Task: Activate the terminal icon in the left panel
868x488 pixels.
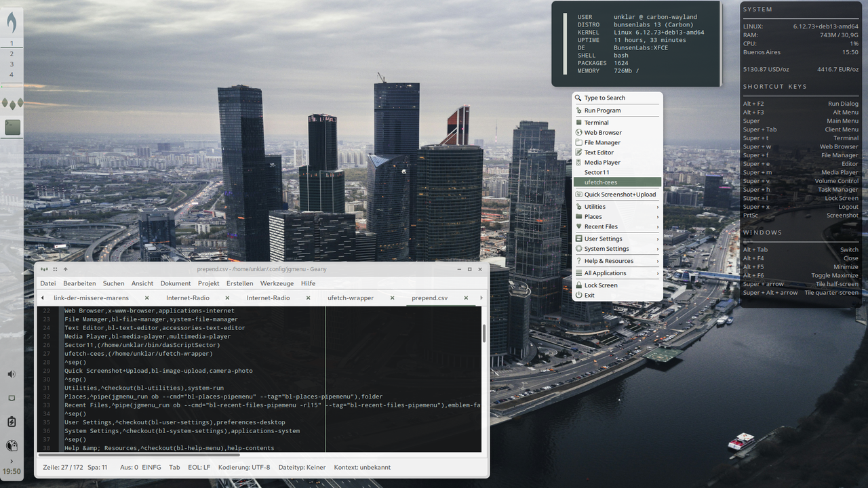Action: pyautogui.click(x=12, y=127)
